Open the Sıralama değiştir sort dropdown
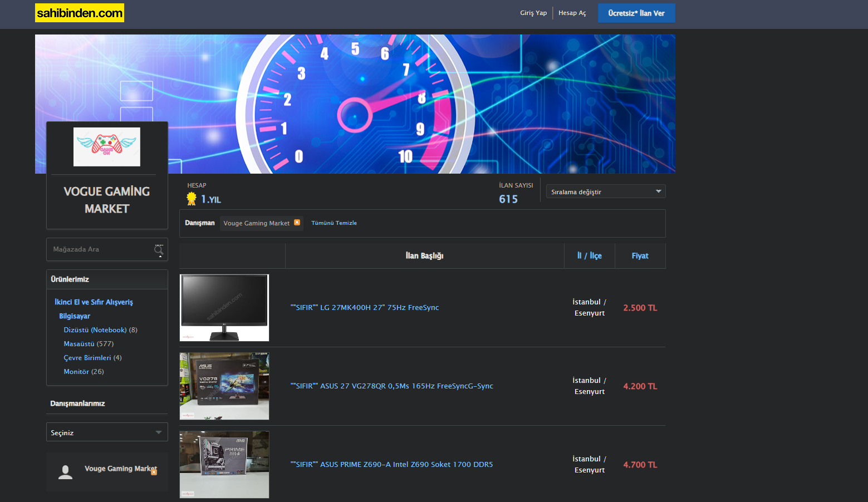Viewport: 868px width, 502px height. click(x=606, y=191)
